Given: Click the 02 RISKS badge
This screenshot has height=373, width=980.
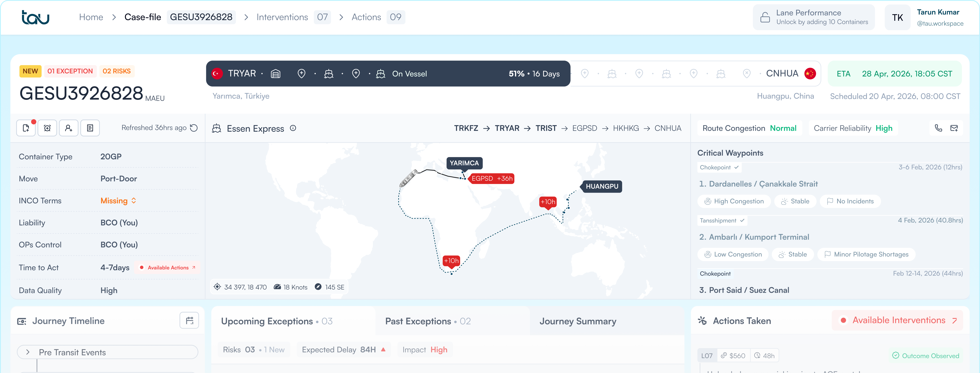Looking at the screenshot, I should tap(116, 71).
